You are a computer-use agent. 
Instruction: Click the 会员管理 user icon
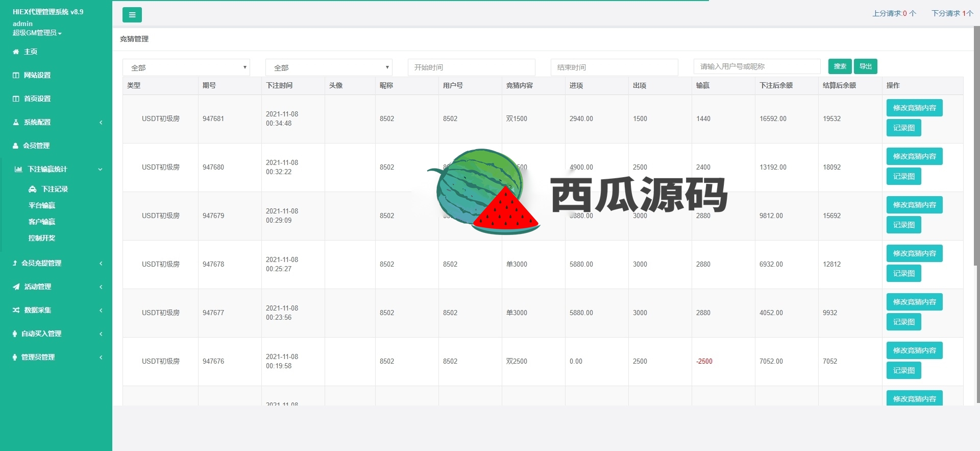click(15, 146)
